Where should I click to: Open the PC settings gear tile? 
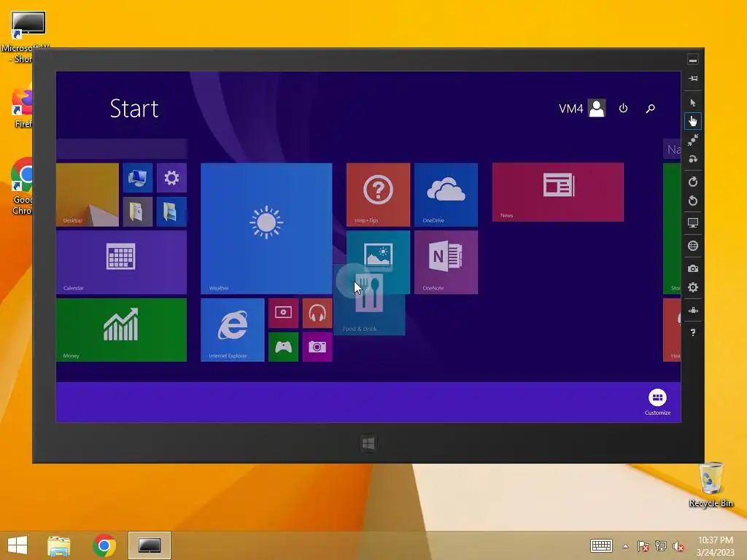click(171, 178)
